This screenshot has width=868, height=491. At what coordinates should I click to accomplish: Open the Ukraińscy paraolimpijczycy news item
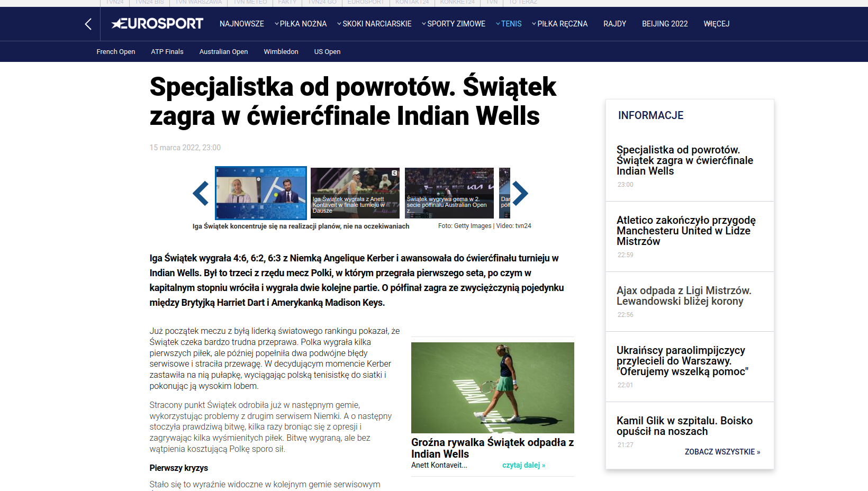point(683,361)
